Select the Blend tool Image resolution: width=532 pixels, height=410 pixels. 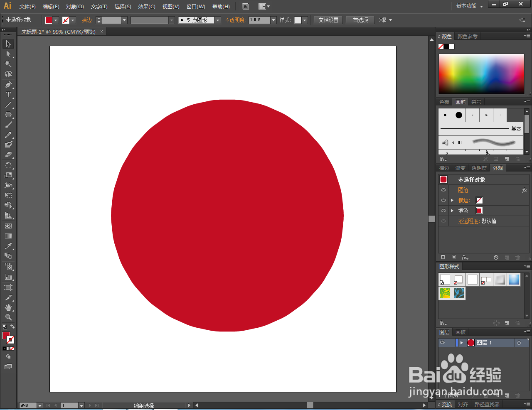pyautogui.click(x=8, y=256)
